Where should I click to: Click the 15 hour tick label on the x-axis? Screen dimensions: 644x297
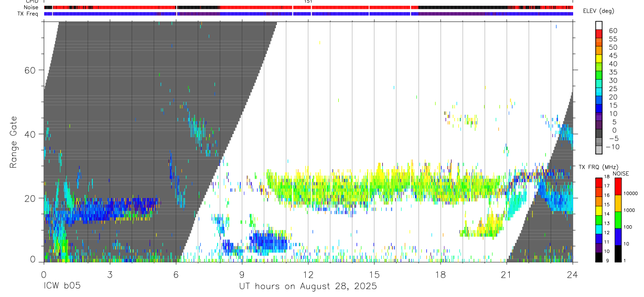point(374,274)
